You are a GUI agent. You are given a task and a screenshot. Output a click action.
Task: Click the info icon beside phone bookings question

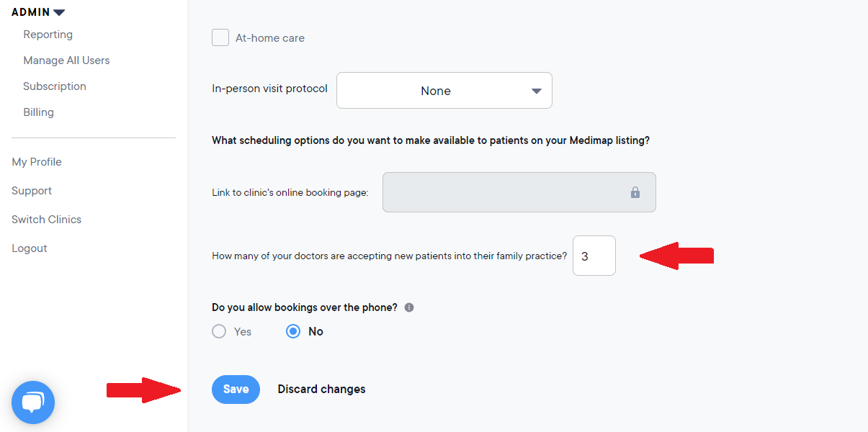pyautogui.click(x=409, y=307)
